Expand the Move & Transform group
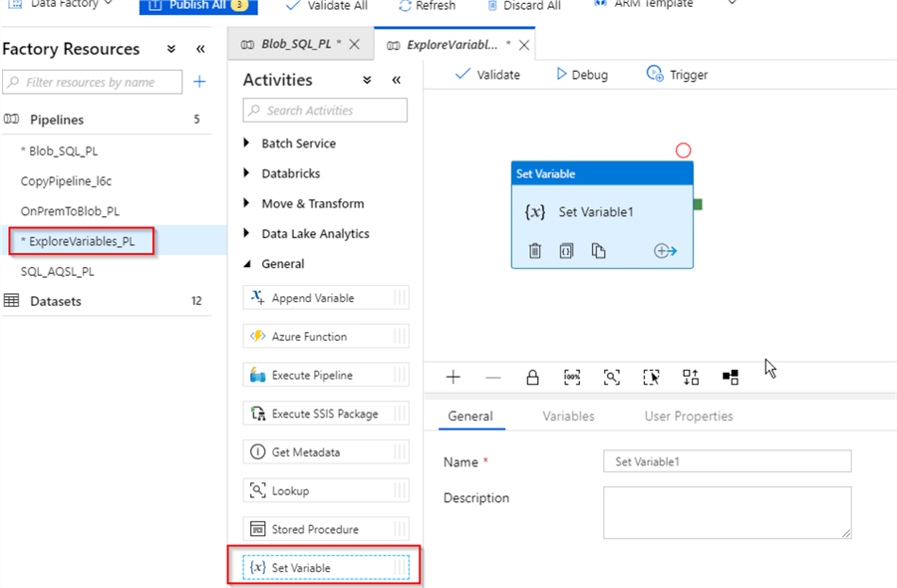The width and height of the screenshot is (897, 588). pyautogui.click(x=247, y=203)
